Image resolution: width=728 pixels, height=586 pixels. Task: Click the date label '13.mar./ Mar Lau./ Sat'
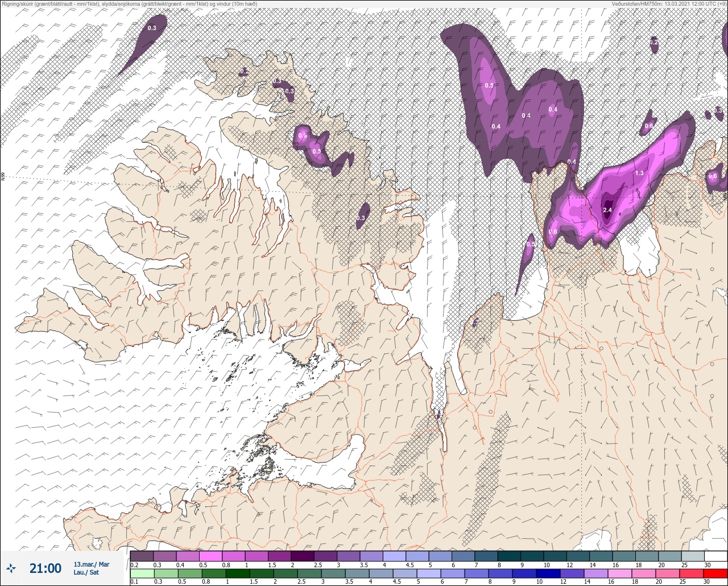tap(91, 568)
